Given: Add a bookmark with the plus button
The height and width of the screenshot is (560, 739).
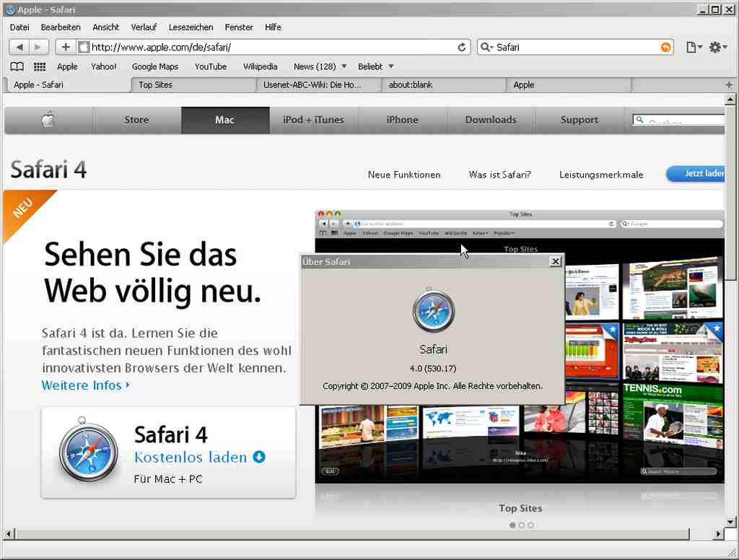Looking at the screenshot, I should [66, 47].
